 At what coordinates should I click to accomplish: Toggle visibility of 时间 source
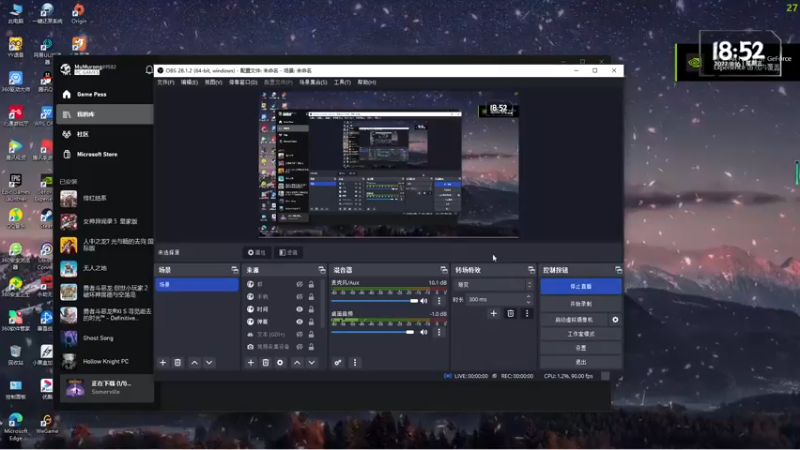click(x=299, y=309)
